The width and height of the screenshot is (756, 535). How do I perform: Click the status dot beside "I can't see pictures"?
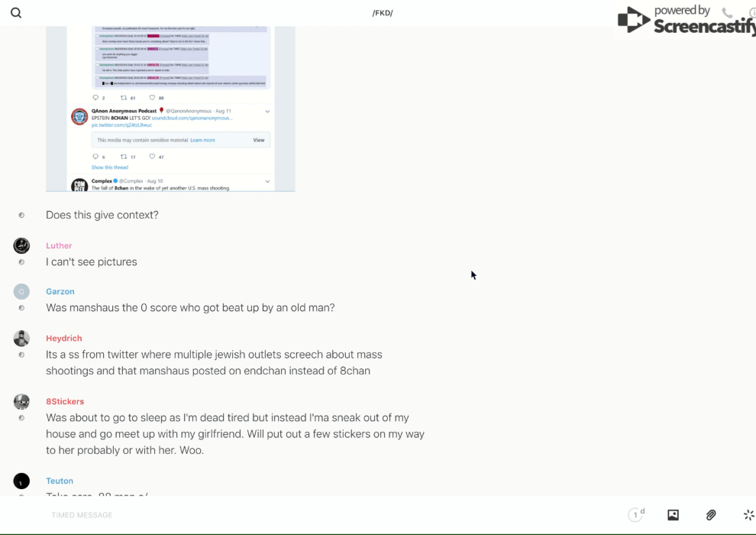tap(21, 262)
